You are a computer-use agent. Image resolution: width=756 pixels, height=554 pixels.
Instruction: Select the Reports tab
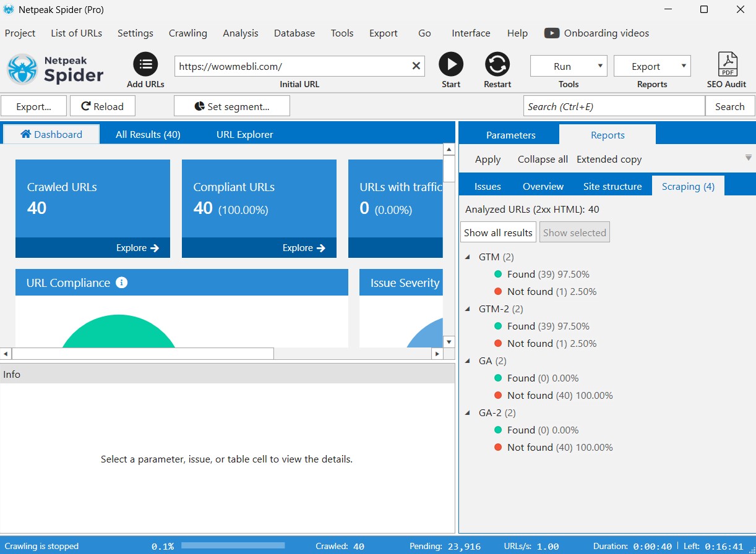(x=608, y=135)
